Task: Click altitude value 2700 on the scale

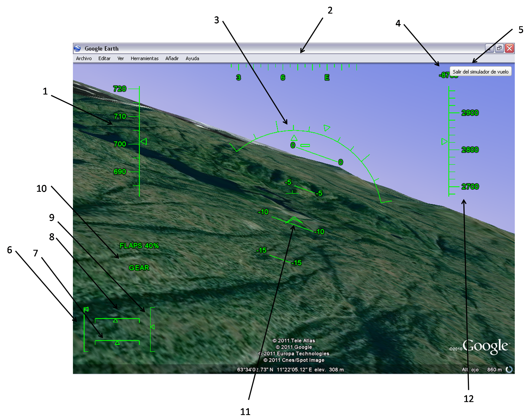Action: 470,187
